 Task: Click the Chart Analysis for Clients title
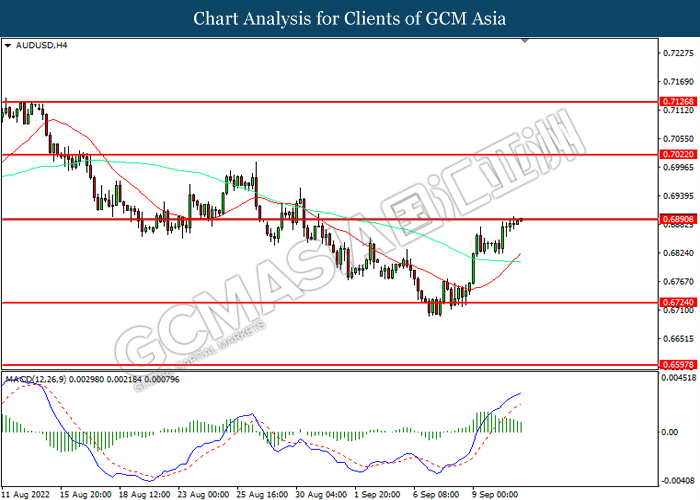(350, 19)
